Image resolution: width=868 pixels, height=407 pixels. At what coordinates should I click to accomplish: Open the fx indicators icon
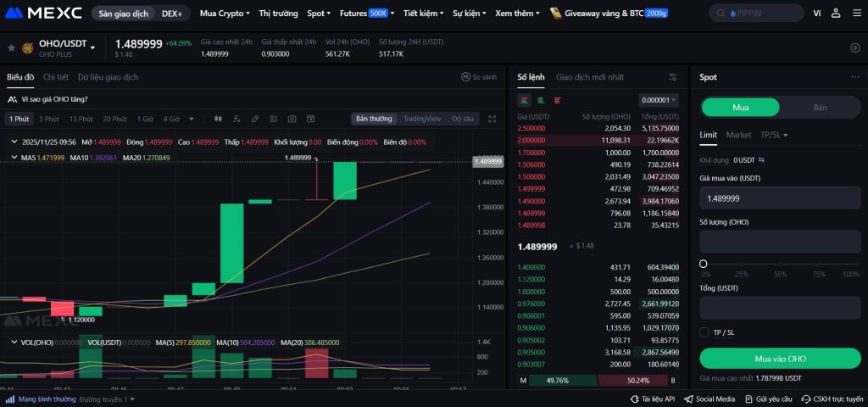click(236, 119)
